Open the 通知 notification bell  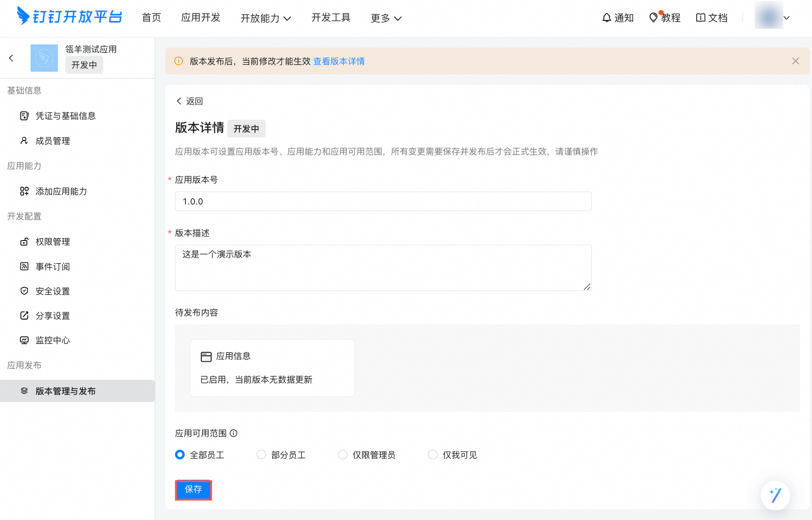click(618, 18)
